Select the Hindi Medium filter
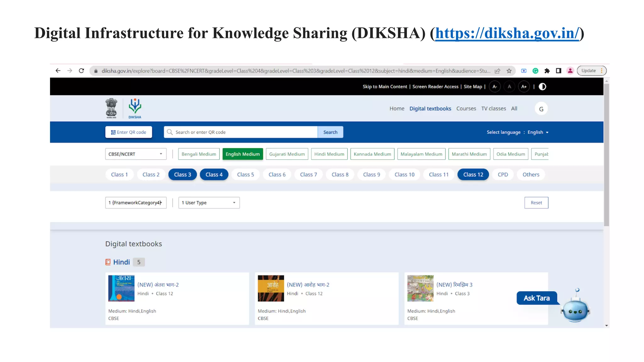Image resolution: width=644 pixels, height=362 pixels. (329, 154)
